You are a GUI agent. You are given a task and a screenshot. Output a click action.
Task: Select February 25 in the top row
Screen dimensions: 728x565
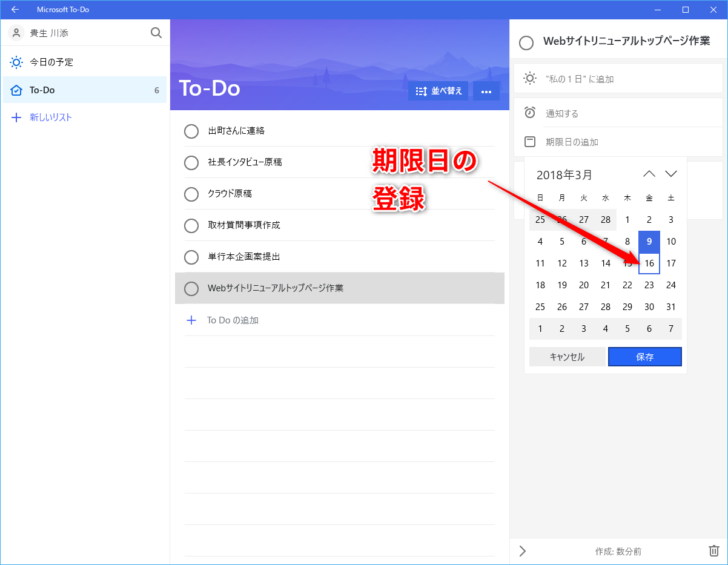(x=540, y=220)
